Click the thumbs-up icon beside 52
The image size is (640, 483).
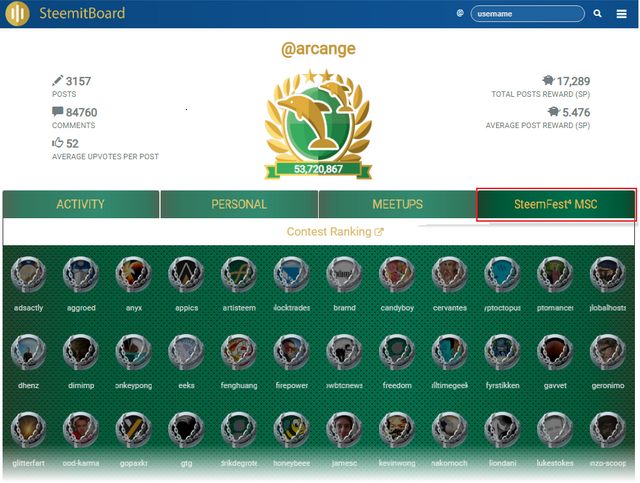(58, 142)
